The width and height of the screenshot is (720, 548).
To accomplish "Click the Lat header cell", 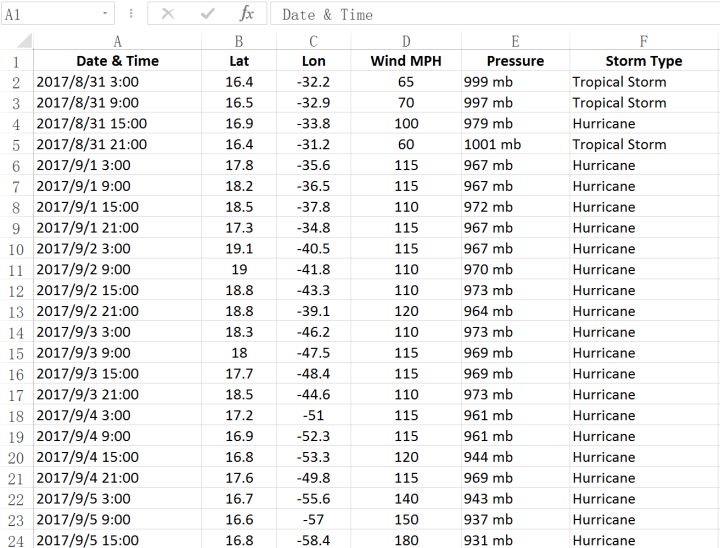I will tap(239, 61).
